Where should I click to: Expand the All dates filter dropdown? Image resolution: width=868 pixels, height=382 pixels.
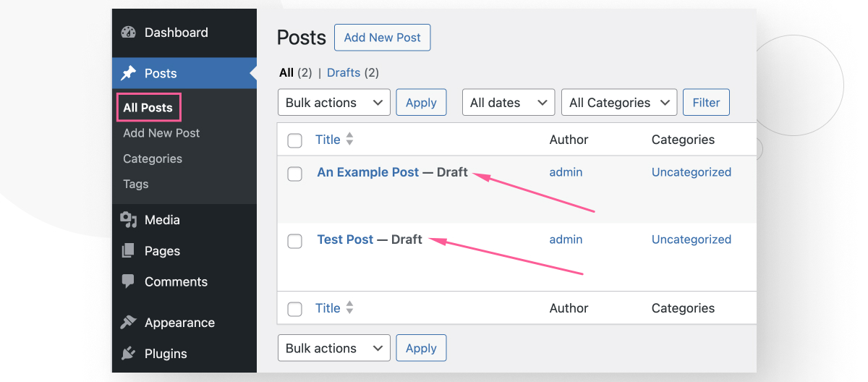pyautogui.click(x=509, y=103)
